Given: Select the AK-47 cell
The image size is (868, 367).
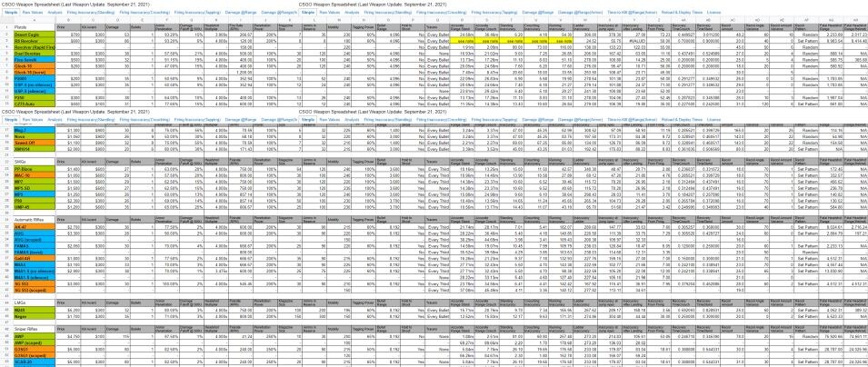Looking at the screenshot, I should 34,227.
